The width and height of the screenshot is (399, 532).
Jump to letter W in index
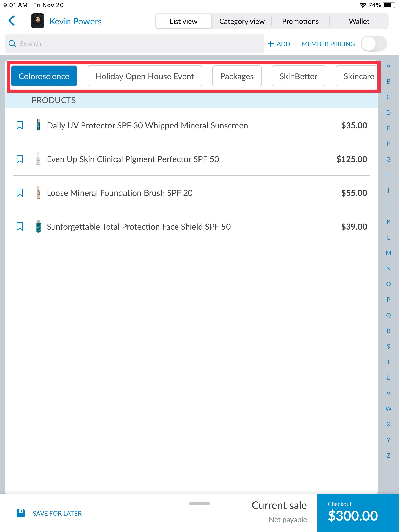[x=388, y=409]
